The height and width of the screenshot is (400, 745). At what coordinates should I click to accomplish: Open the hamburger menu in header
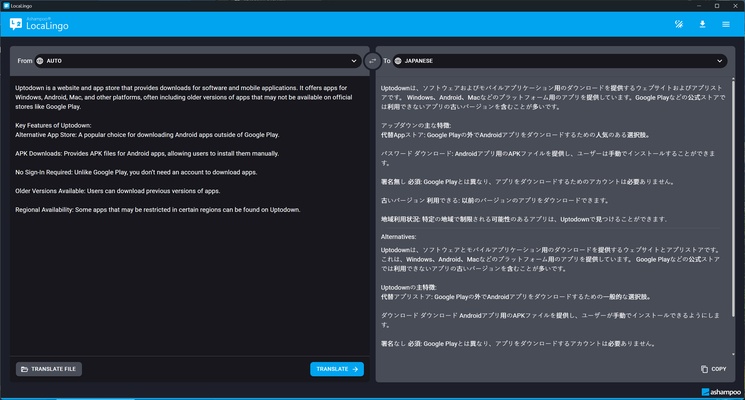[x=726, y=24]
